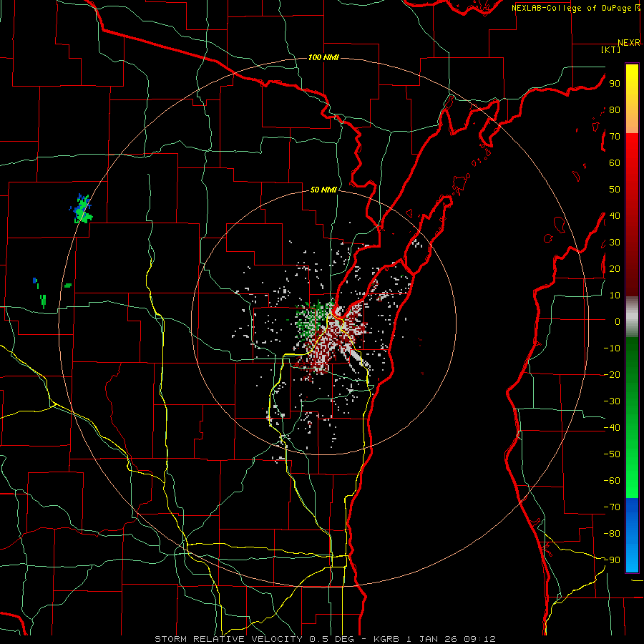Screen dimensions: 644x644
Task: Click the -60 value on velocity scale
Action: coord(612,481)
